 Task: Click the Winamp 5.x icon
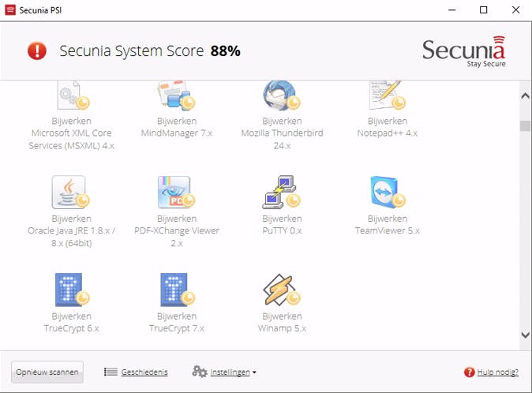[282, 290]
